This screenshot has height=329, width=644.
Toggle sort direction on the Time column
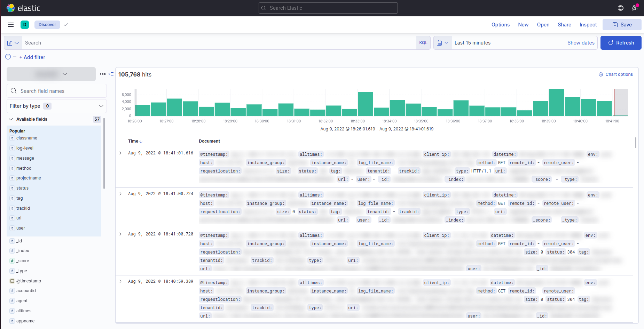141,141
